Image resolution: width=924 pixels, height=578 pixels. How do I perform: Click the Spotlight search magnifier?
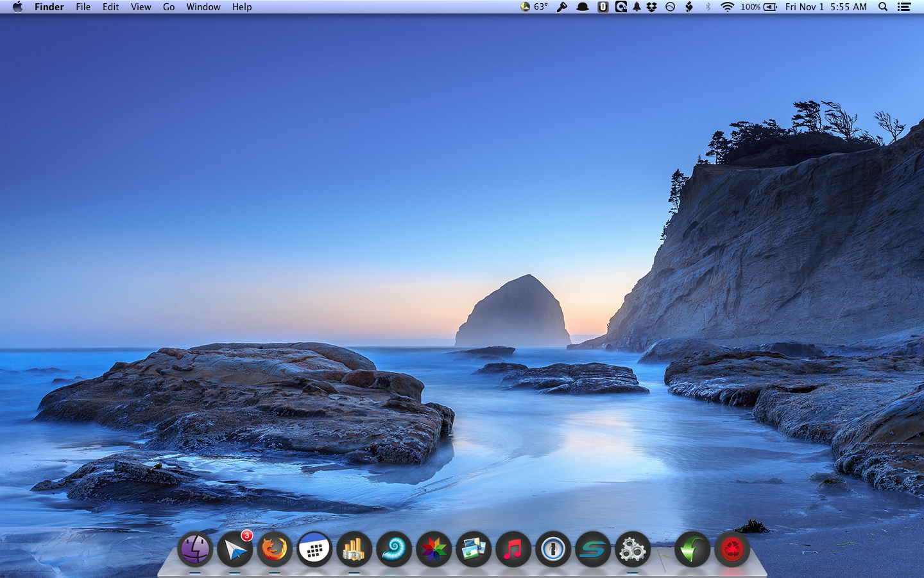click(x=883, y=7)
